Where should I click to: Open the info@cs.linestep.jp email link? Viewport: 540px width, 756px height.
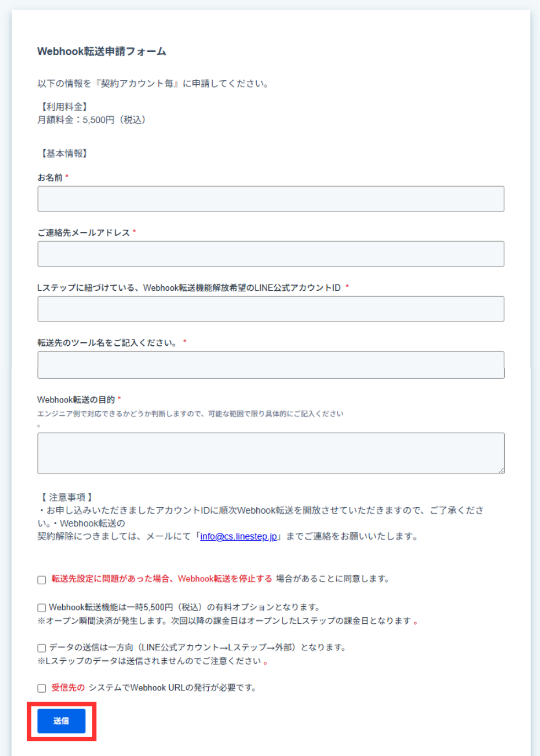239,536
